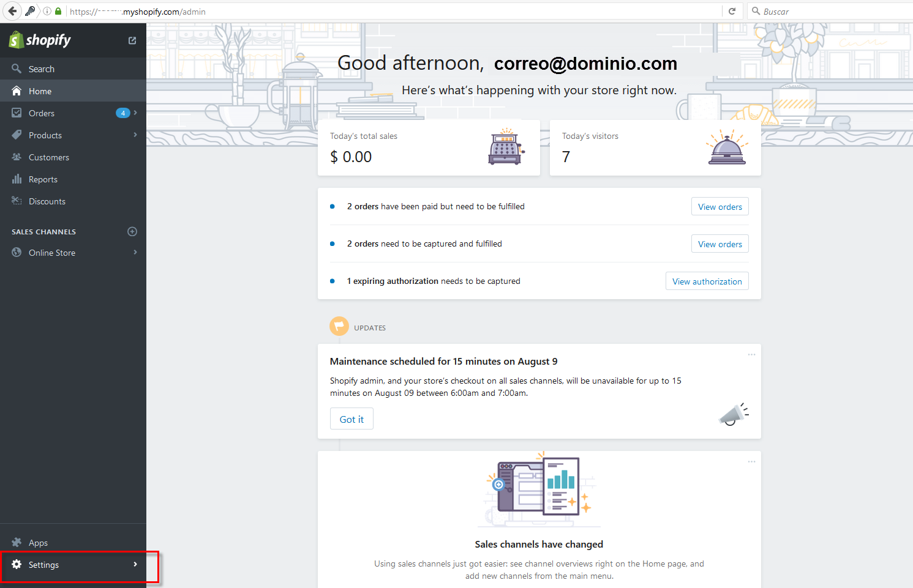
Task: Click the Maintenance scheduled heading
Action: [443, 361]
